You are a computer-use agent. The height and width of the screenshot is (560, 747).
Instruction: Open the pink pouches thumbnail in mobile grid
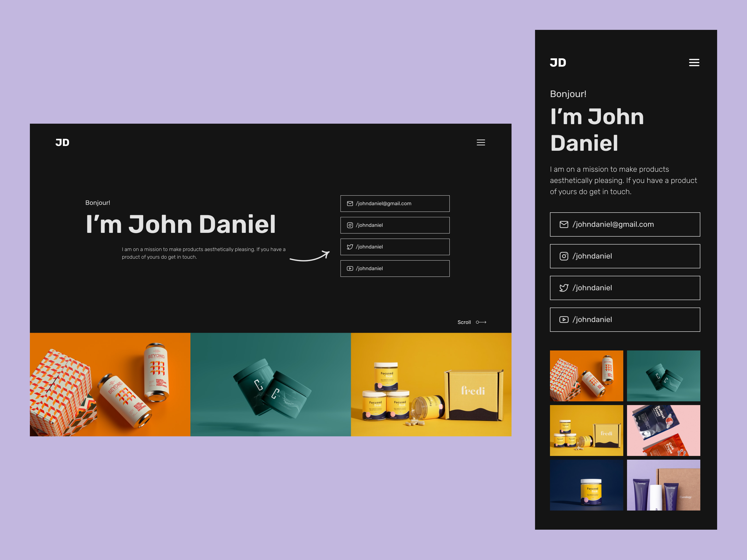coord(663,430)
